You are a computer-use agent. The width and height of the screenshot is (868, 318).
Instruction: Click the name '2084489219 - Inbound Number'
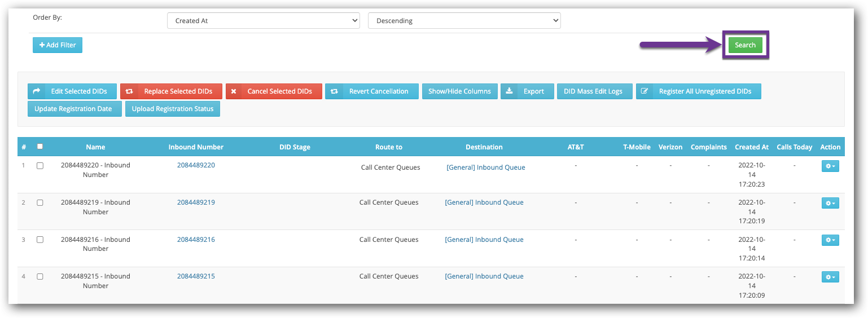(95, 207)
